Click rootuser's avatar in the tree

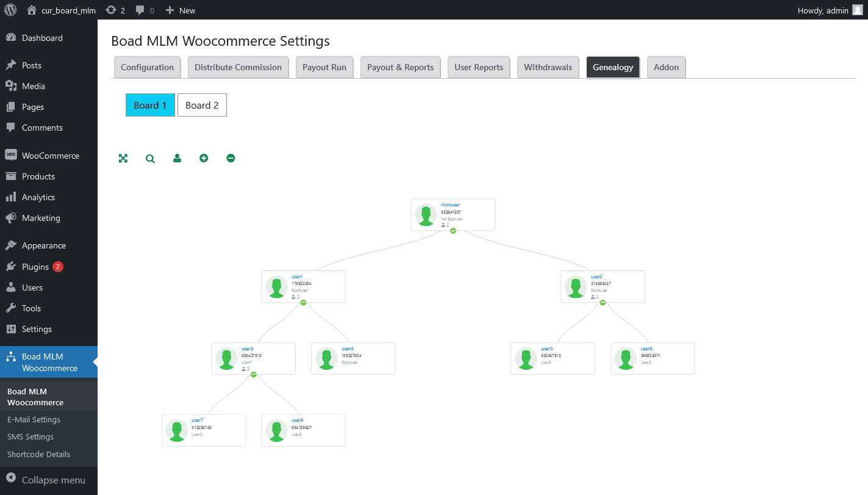pos(426,214)
